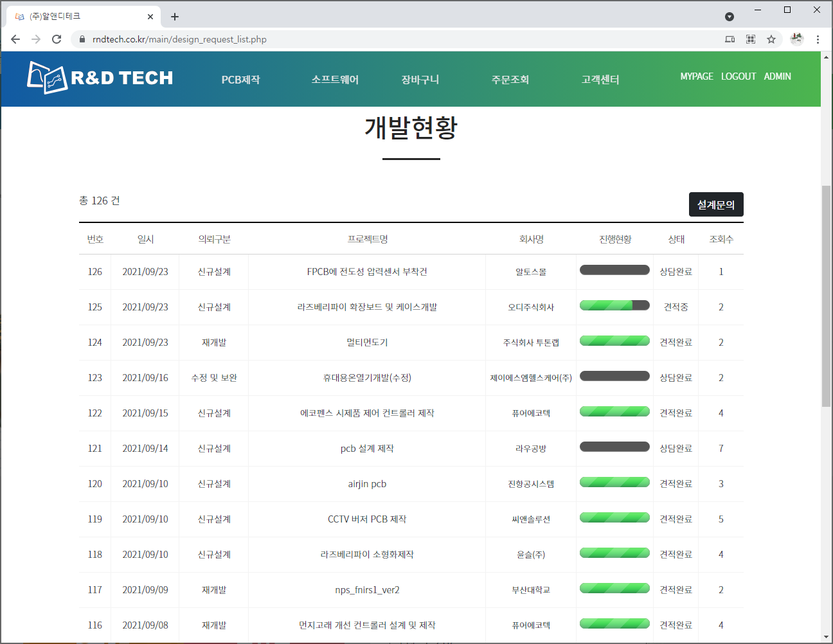Open the 멀티면도기 project row
This screenshot has height=644, width=833.
(367, 343)
